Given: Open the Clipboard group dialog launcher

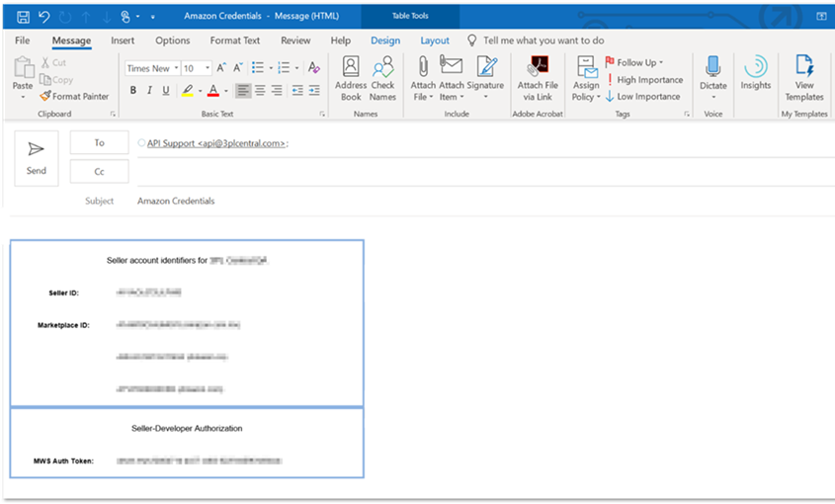Looking at the screenshot, I should pos(113,114).
